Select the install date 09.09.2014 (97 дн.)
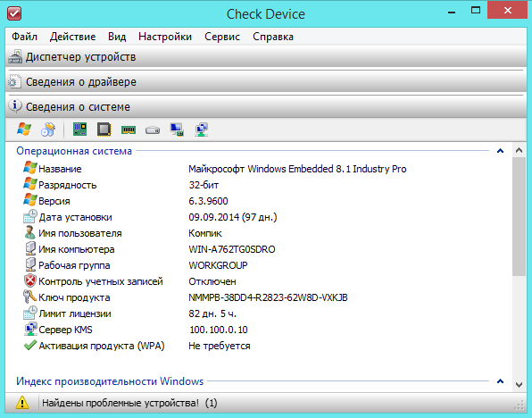This screenshot has height=418, width=532. tap(233, 217)
